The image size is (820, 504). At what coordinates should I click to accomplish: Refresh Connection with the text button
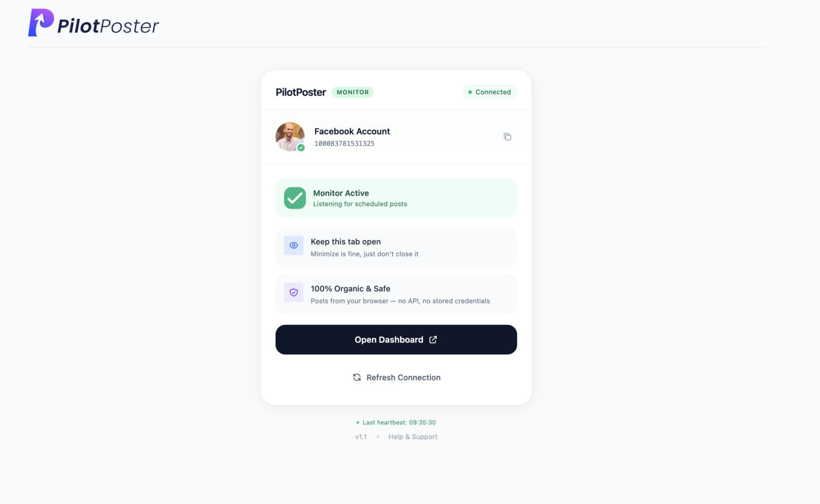397,378
